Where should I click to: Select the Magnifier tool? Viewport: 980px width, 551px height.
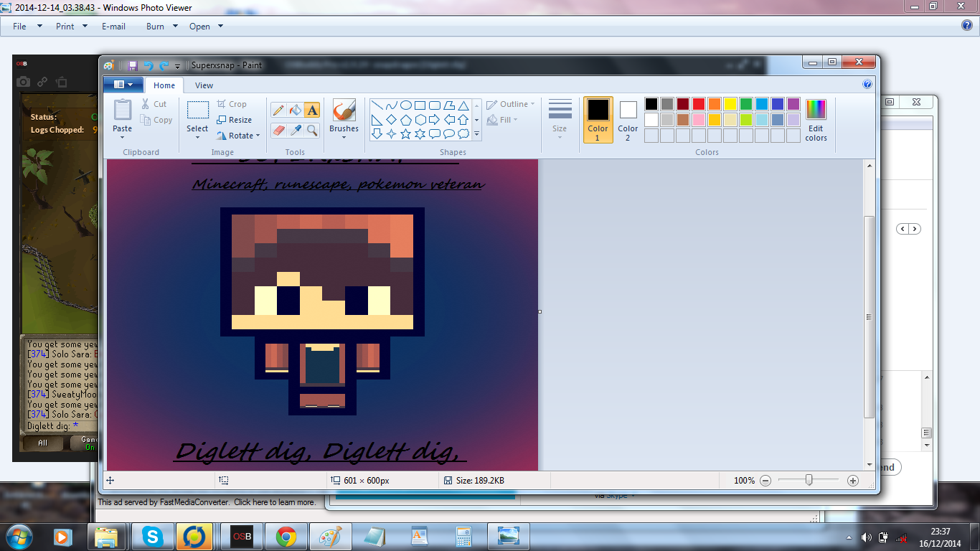[311, 130]
